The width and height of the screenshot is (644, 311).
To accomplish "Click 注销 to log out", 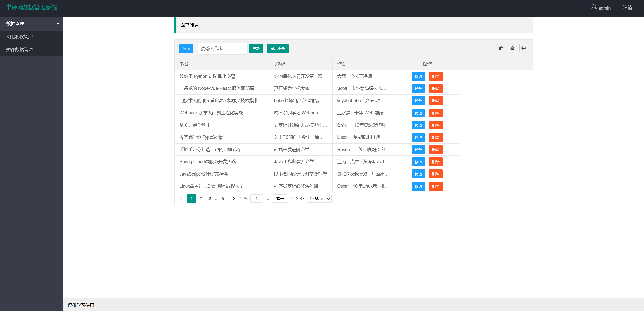I will [627, 8].
